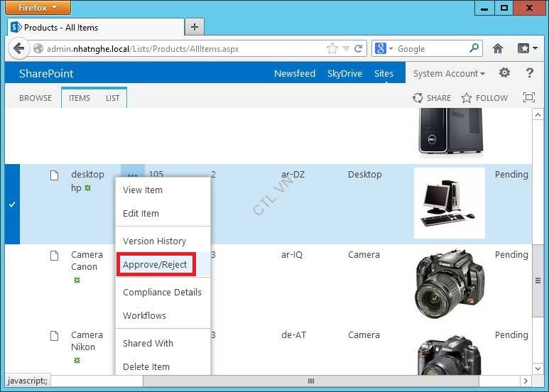
Task: Toggle focus on content fullscreen icon
Action: (528, 97)
